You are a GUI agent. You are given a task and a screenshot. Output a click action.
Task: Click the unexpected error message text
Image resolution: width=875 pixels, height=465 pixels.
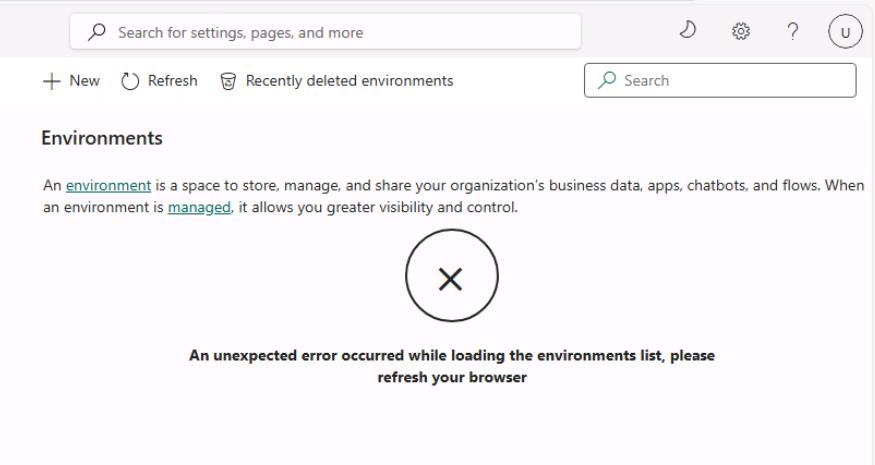tap(451, 366)
